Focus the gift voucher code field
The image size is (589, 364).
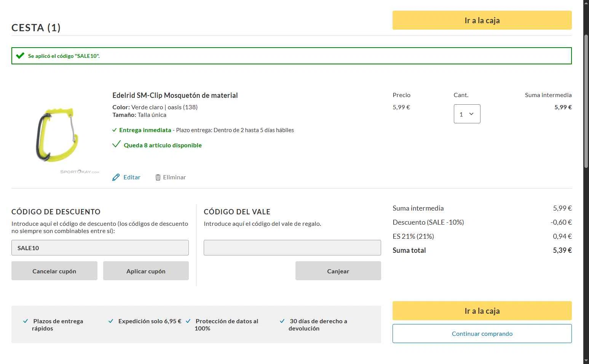[292, 248]
